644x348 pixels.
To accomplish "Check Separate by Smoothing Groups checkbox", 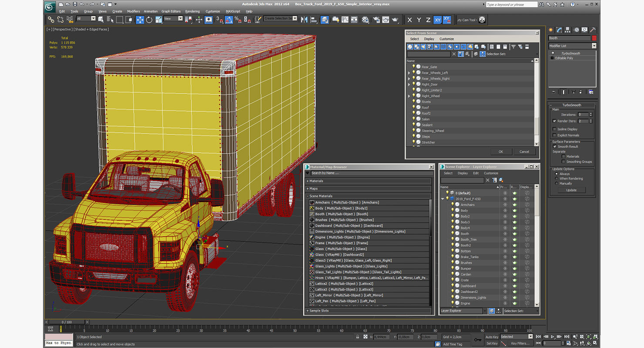I will [x=563, y=161].
